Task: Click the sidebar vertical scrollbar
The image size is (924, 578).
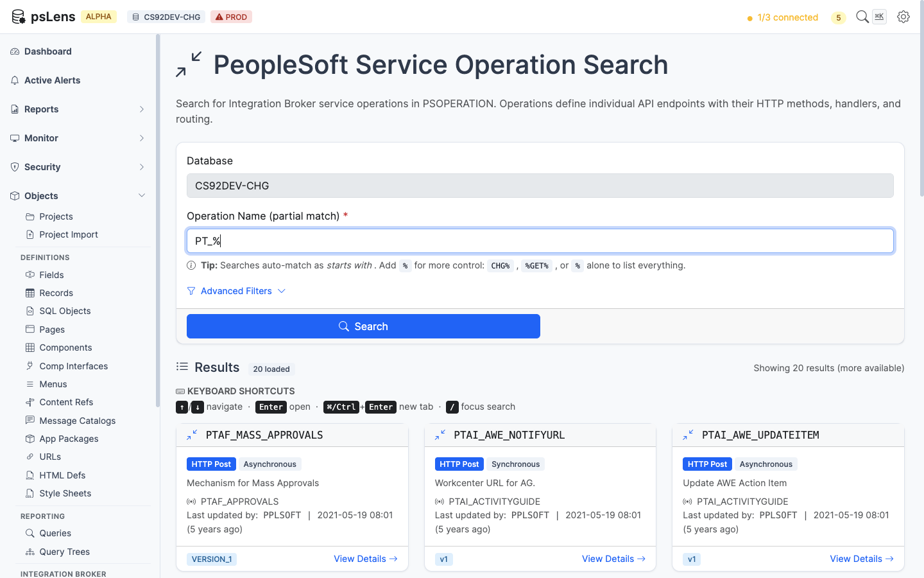Action: (x=158, y=221)
